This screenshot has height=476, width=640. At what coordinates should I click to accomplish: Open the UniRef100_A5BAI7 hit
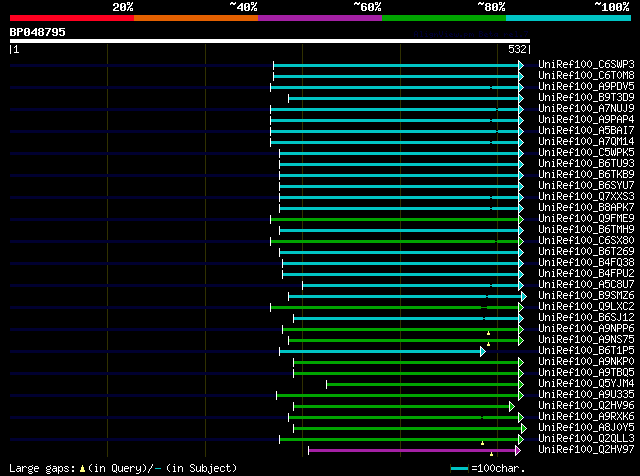(586, 131)
